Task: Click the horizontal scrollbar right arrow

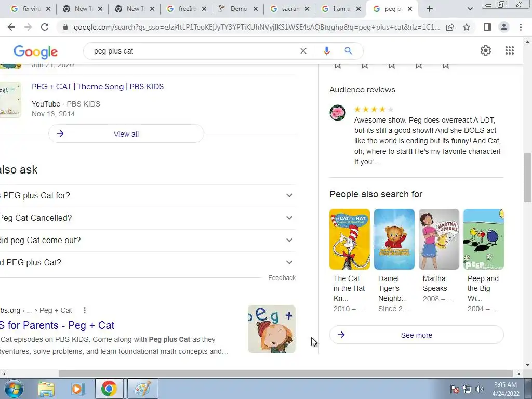Action: [519, 374]
